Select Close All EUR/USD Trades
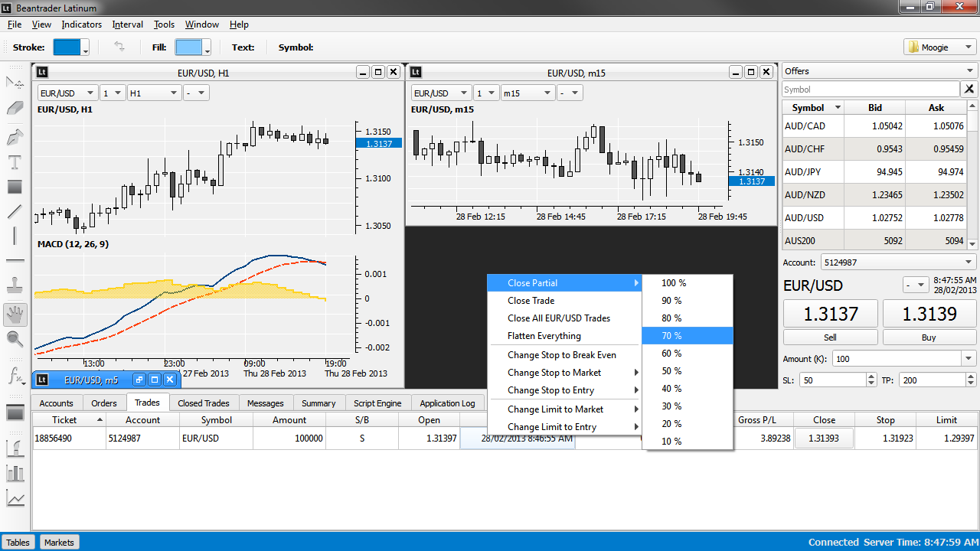 tap(564, 318)
